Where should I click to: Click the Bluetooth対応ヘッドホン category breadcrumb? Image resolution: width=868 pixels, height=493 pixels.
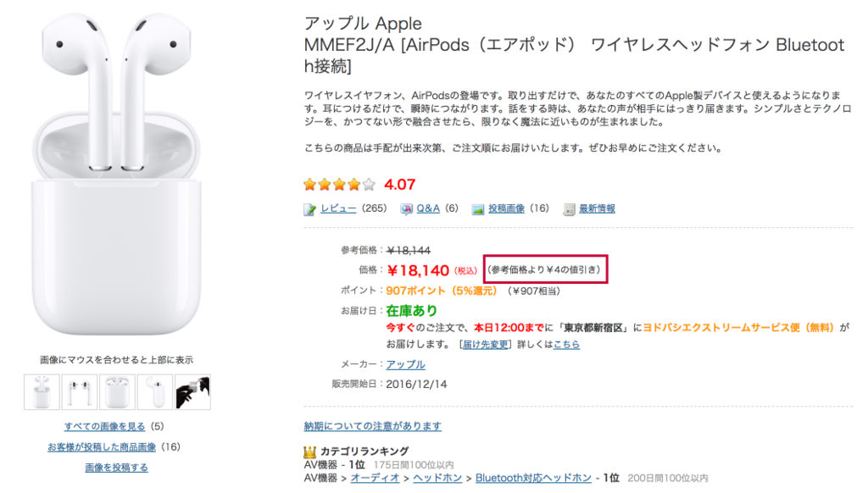[x=533, y=478]
